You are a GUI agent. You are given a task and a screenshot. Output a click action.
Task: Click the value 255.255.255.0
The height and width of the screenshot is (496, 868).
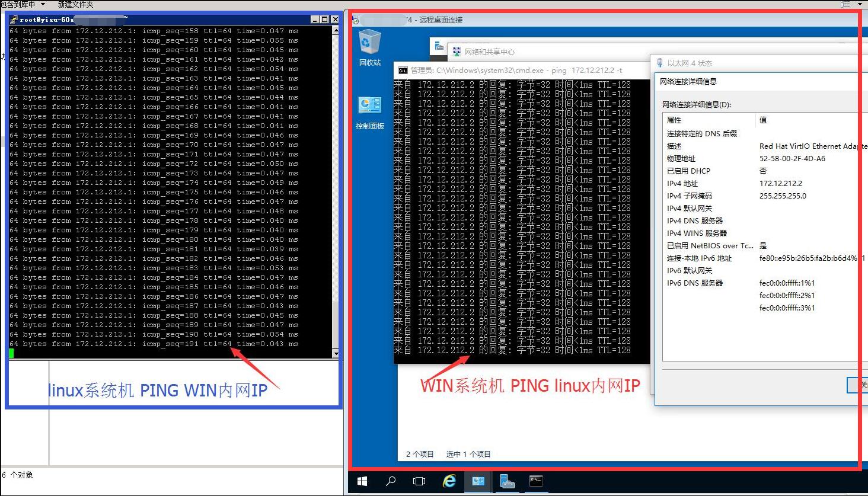pyautogui.click(x=783, y=196)
